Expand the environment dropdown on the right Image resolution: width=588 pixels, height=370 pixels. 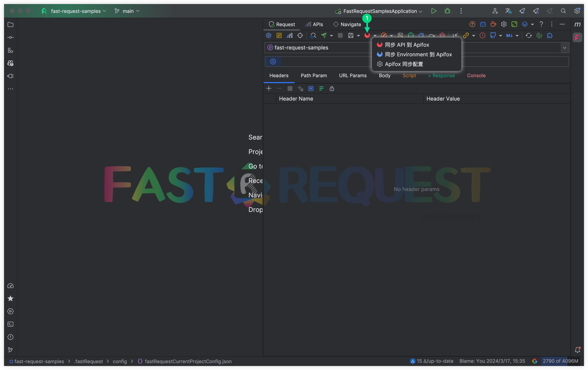point(564,48)
